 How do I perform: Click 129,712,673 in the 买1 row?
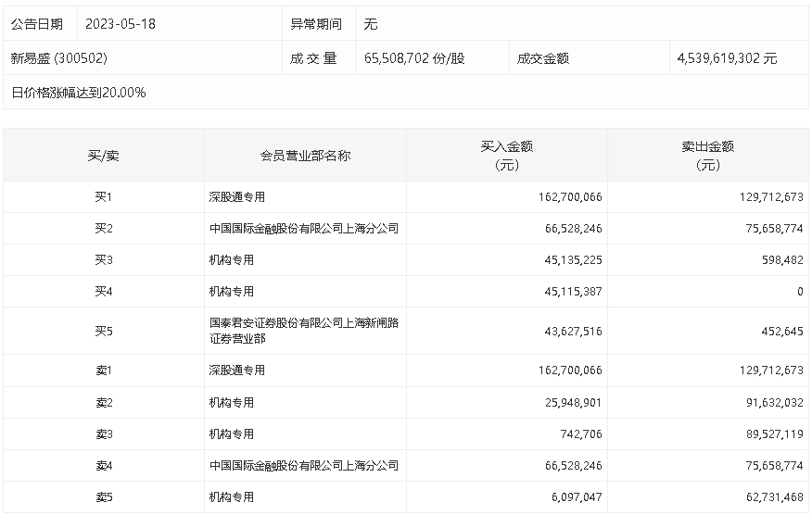[x=771, y=196]
